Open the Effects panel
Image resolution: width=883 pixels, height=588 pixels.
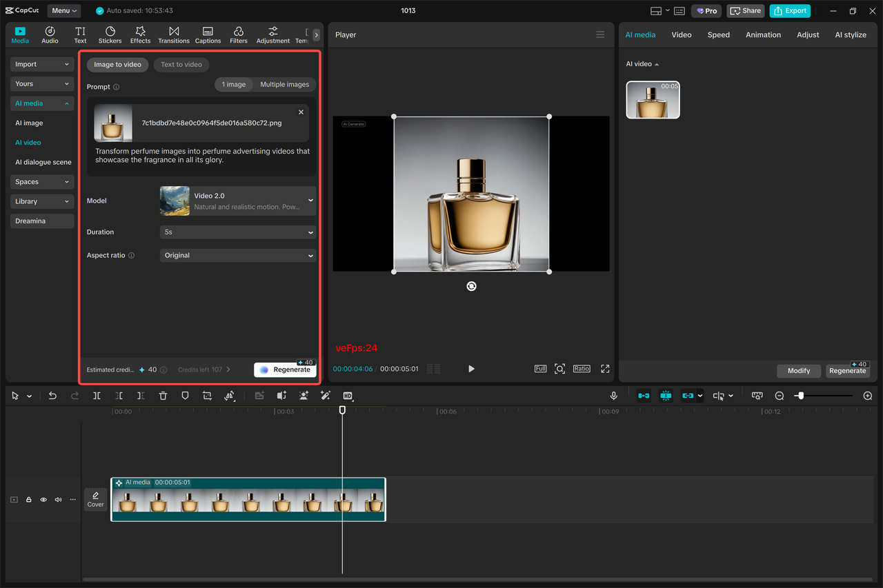[x=140, y=34]
